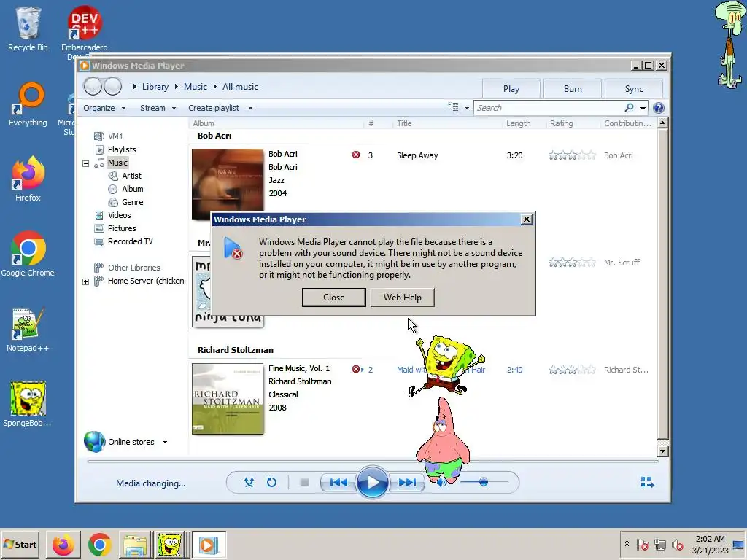
Task: Open Google Chrome from the taskbar
Action: tap(99, 545)
